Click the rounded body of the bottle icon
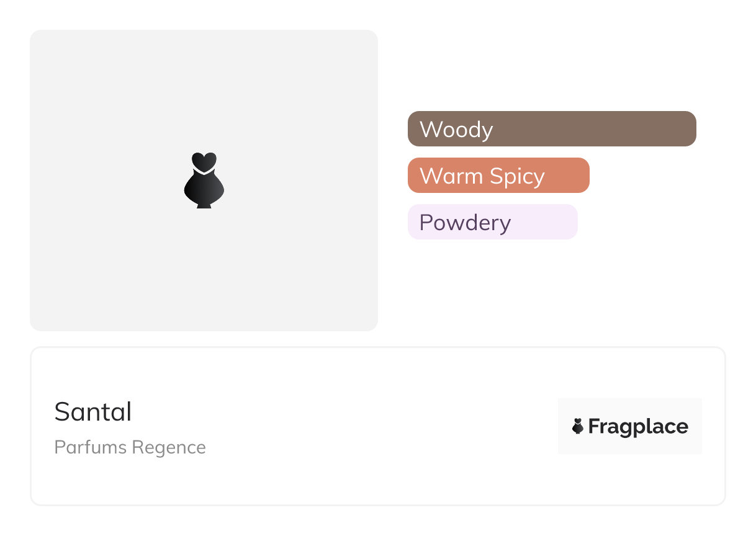The width and height of the screenshot is (756, 536). tap(204, 189)
